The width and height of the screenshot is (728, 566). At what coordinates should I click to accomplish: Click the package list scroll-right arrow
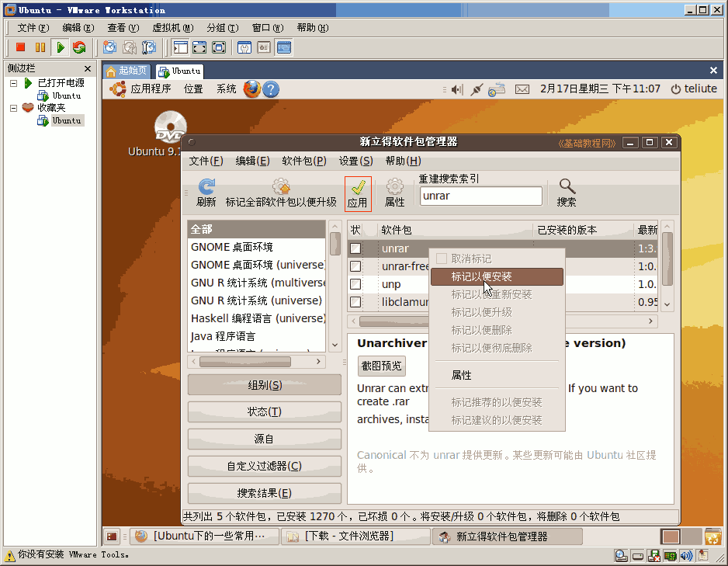pyautogui.click(x=650, y=321)
